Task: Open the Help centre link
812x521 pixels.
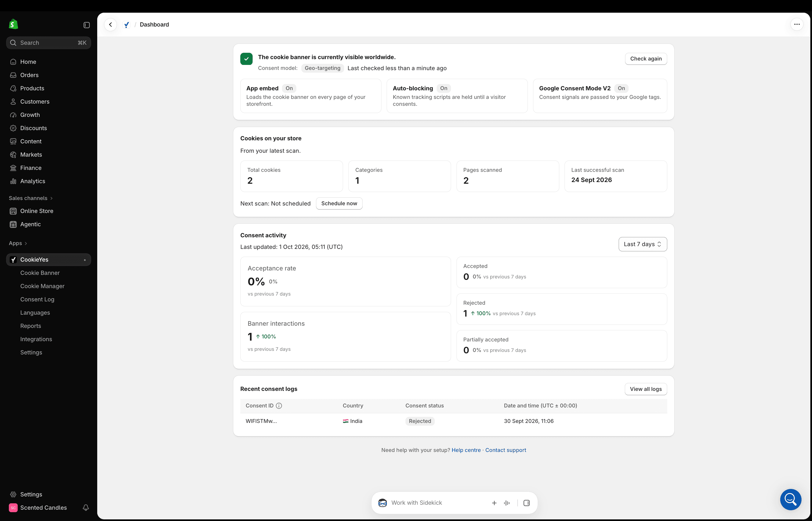Action: [466, 450]
